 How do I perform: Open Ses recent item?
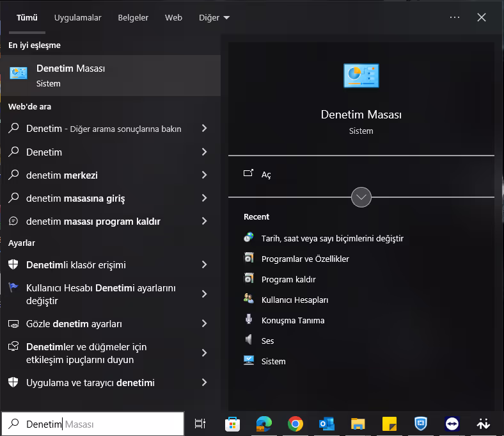[x=267, y=341]
